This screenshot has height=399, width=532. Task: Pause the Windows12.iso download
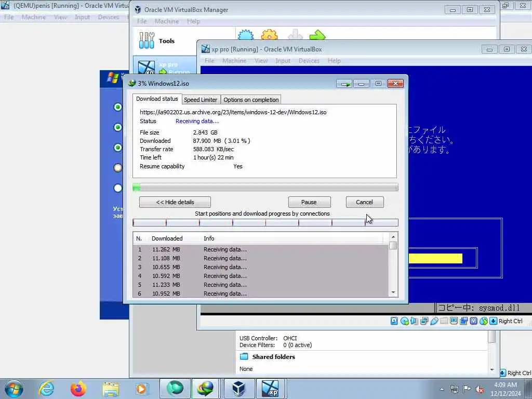[309, 202]
